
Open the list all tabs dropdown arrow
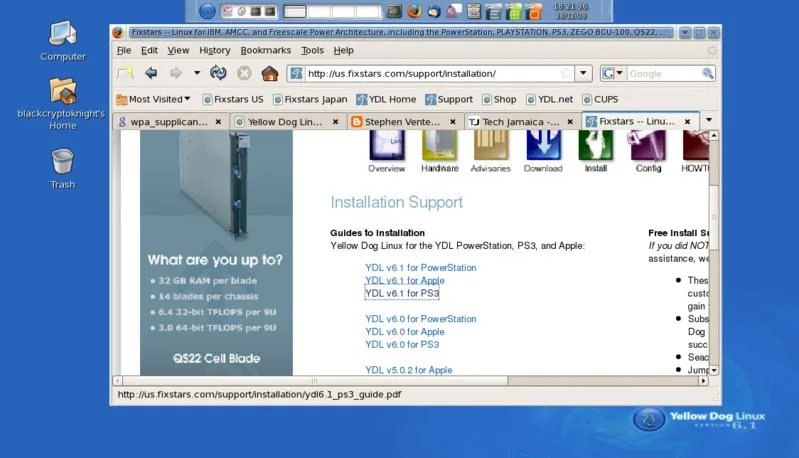point(709,120)
